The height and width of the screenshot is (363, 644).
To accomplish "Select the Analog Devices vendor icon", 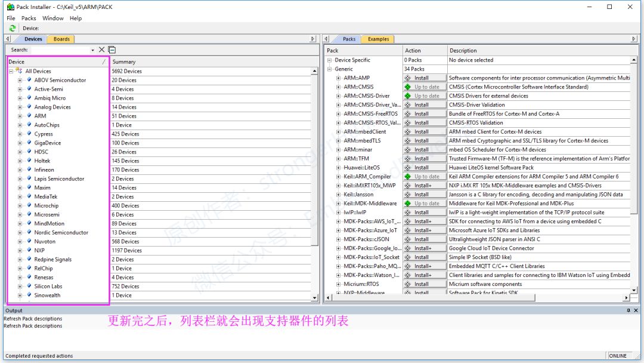I will 29,107.
